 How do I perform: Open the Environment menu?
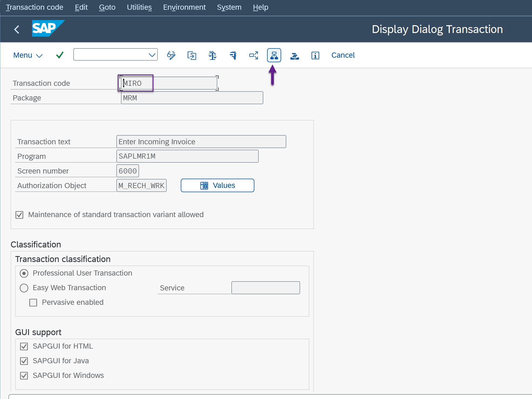[x=184, y=7]
